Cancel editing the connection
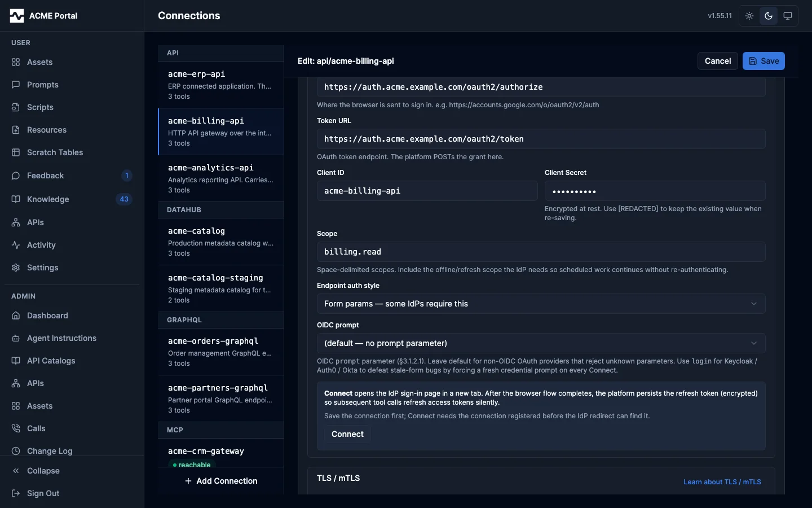The image size is (812, 508). pos(718,61)
